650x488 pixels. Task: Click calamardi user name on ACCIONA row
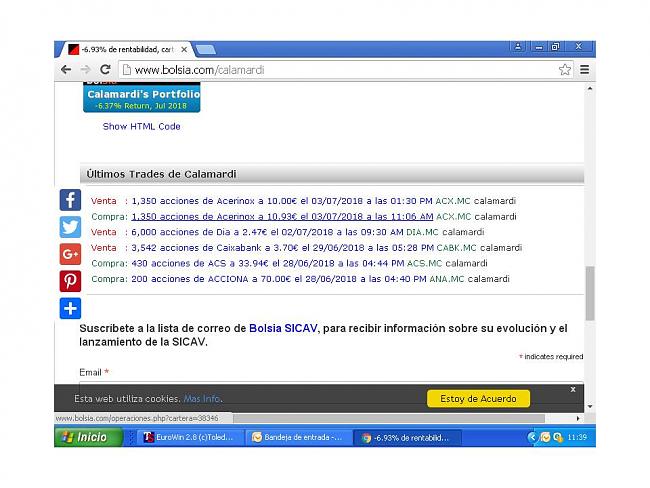click(488, 279)
